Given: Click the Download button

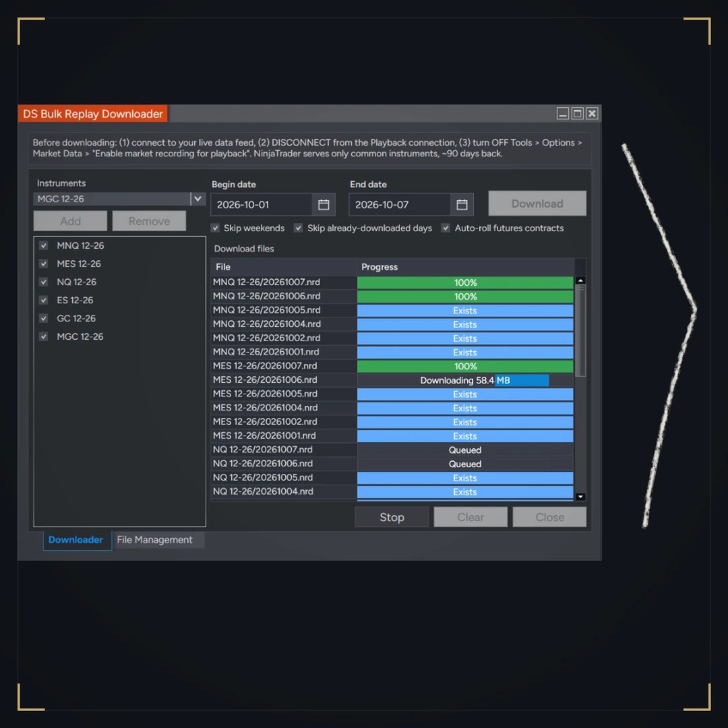Looking at the screenshot, I should (537, 204).
